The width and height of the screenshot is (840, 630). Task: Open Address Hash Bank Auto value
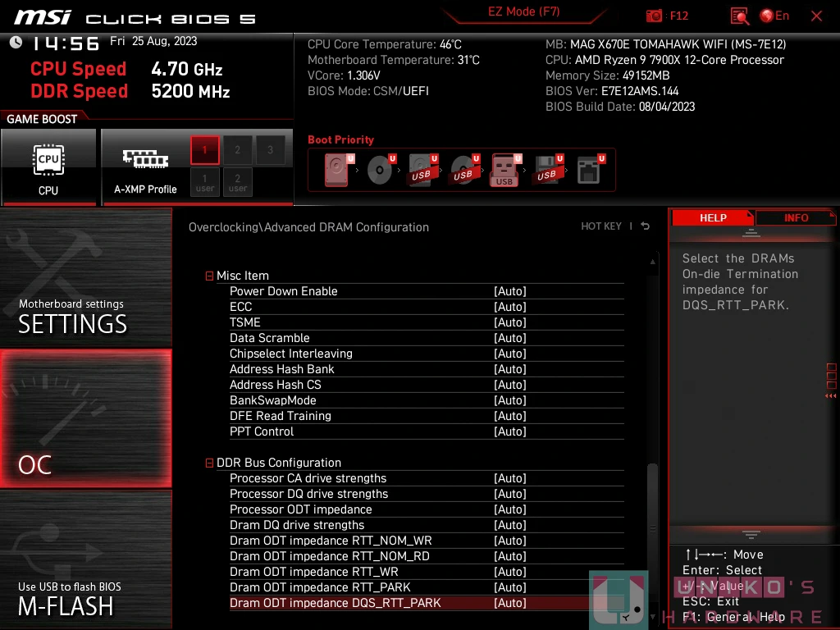point(510,369)
